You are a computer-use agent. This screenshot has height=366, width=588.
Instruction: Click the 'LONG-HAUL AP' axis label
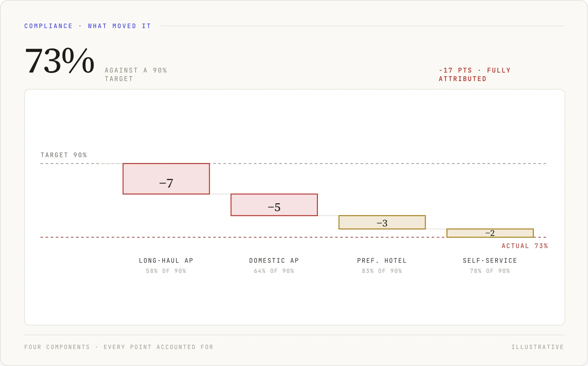[x=166, y=260]
